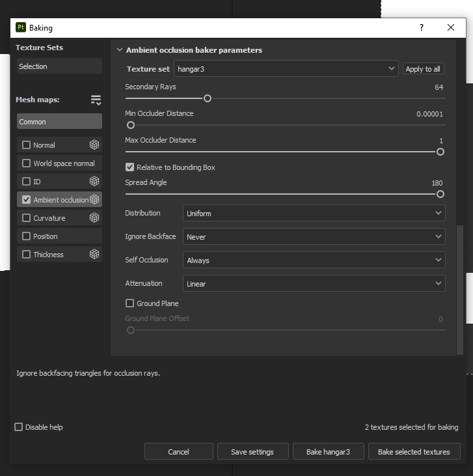Click the high-poly mesh icon beside ID
The image size is (473, 476).
point(94,181)
